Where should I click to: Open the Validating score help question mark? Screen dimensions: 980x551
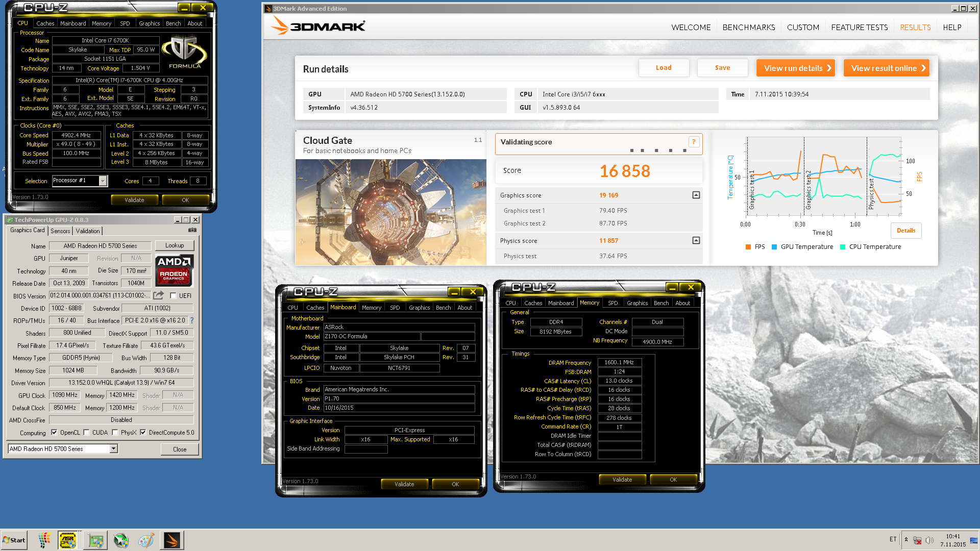point(694,142)
